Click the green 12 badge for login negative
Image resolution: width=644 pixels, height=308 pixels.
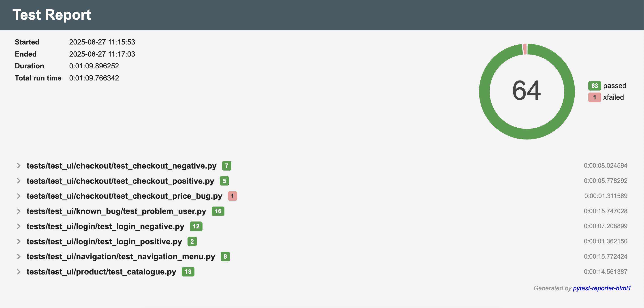coord(196,226)
